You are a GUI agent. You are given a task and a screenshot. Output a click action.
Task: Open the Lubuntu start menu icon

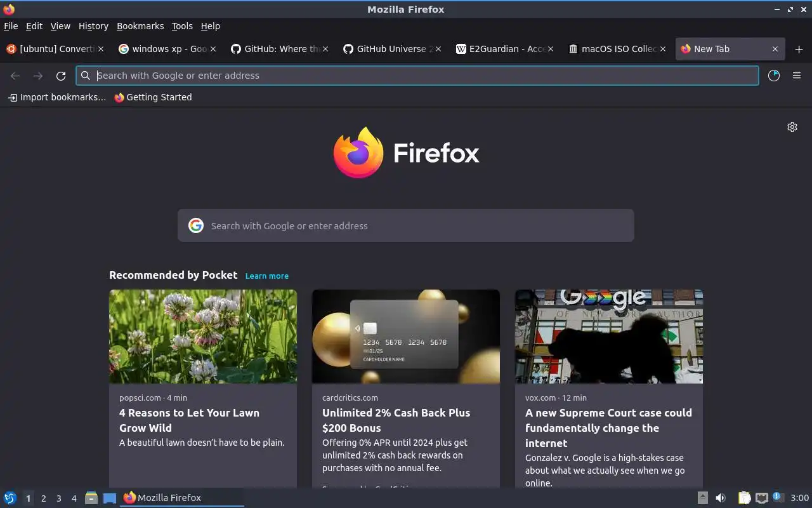pos(10,498)
